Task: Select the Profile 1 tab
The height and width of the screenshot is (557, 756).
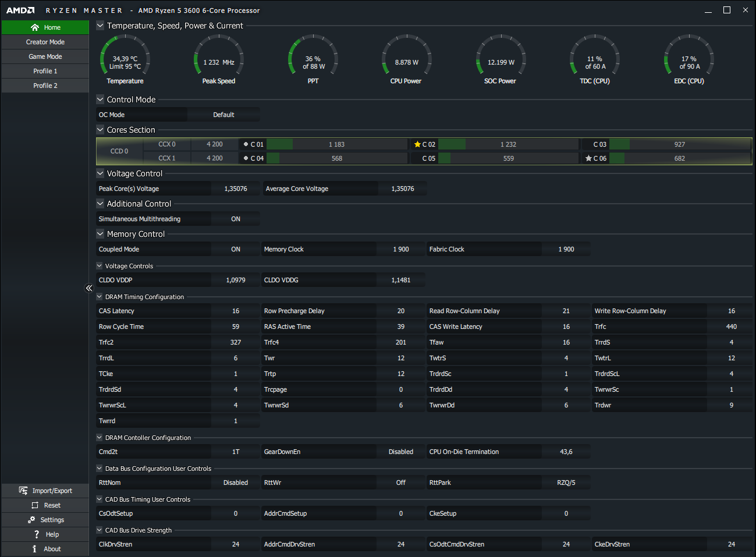Action: pos(45,71)
